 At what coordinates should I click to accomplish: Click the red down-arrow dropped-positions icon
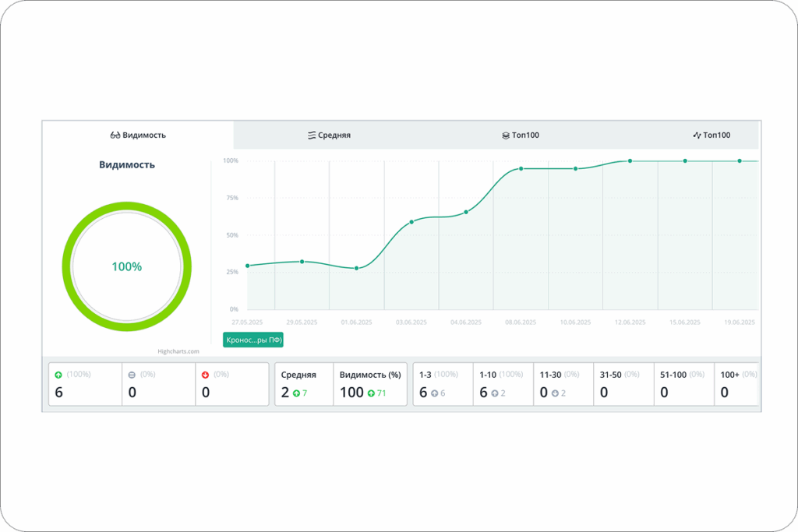(x=205, y=375)
